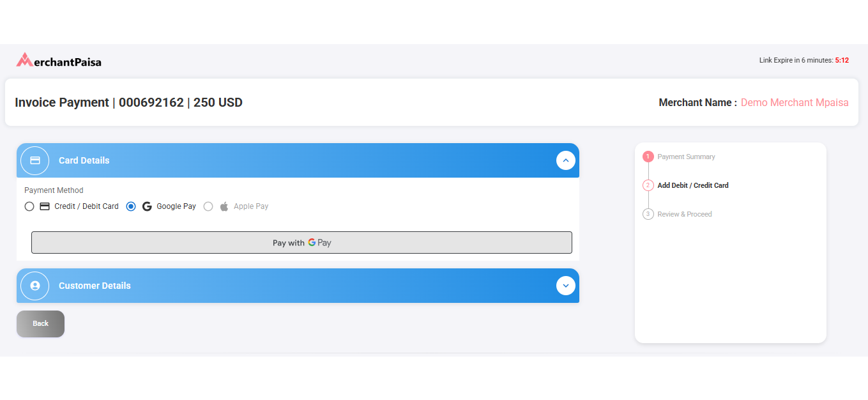Screen dimensions: 868x400
Task: Click the card icon in Card Details header
Action: click(35, 160)
